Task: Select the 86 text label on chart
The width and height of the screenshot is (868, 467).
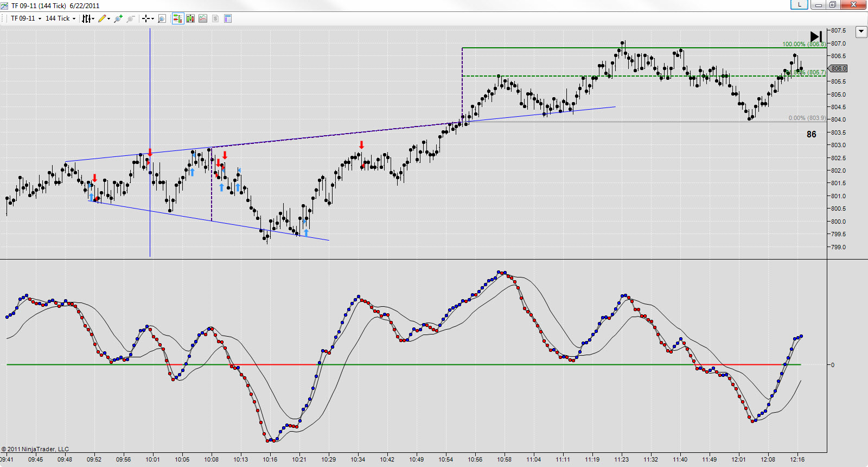Action: (811, 134)
